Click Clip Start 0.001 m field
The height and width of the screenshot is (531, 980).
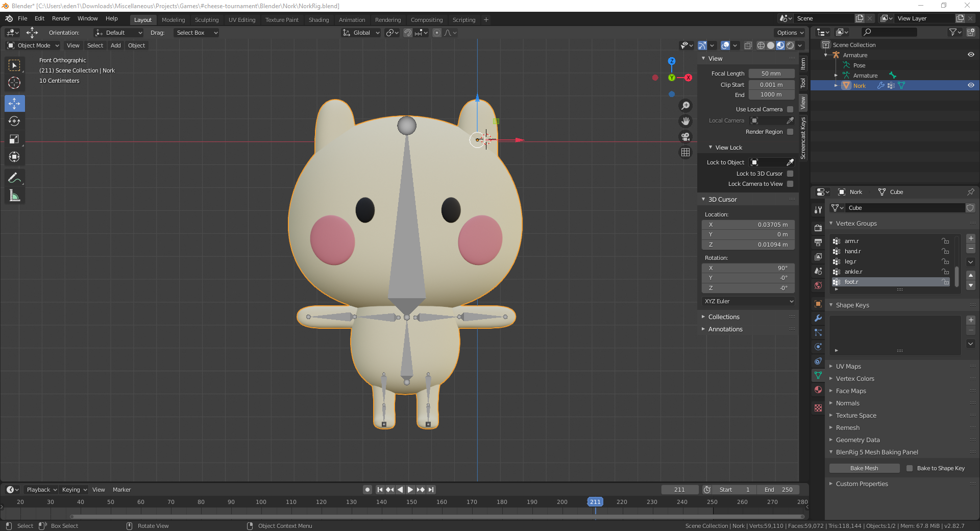pyautogui.click(x=771, y=85)
